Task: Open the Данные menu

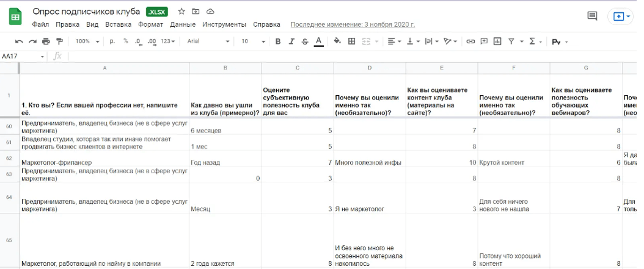Action: tap(183, 24)
